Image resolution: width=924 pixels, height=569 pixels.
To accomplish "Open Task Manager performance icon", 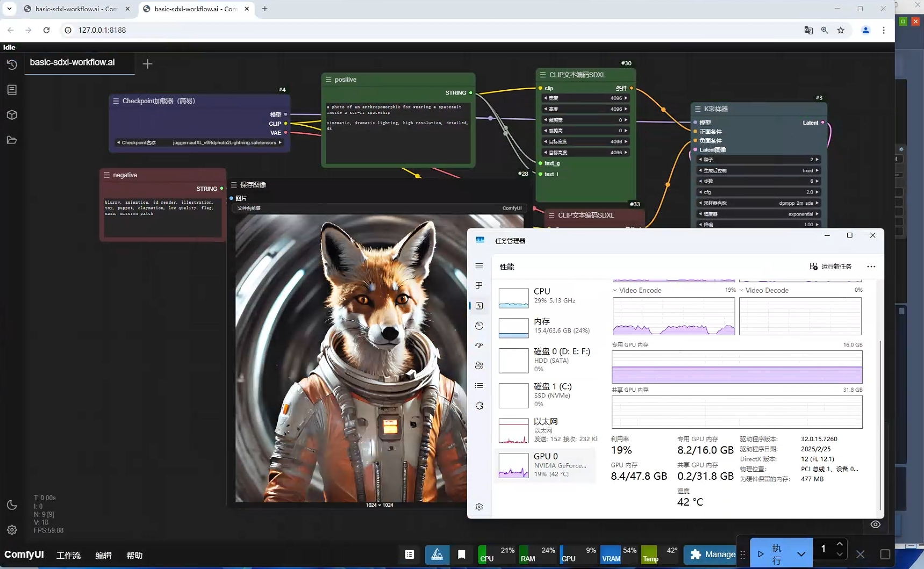I will pyautogui.click(x=479, y=306).
